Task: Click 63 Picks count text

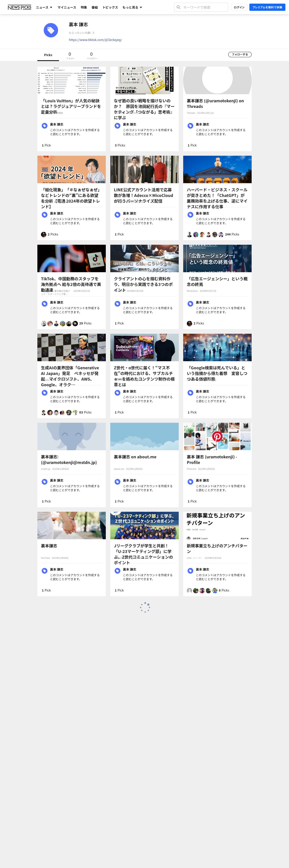Action: pyautogui.click(x=85, y=412)
